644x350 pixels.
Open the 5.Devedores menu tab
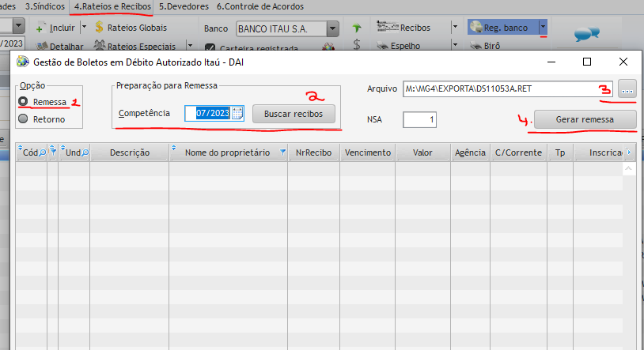pyautogui.click(x=184, y=6)
